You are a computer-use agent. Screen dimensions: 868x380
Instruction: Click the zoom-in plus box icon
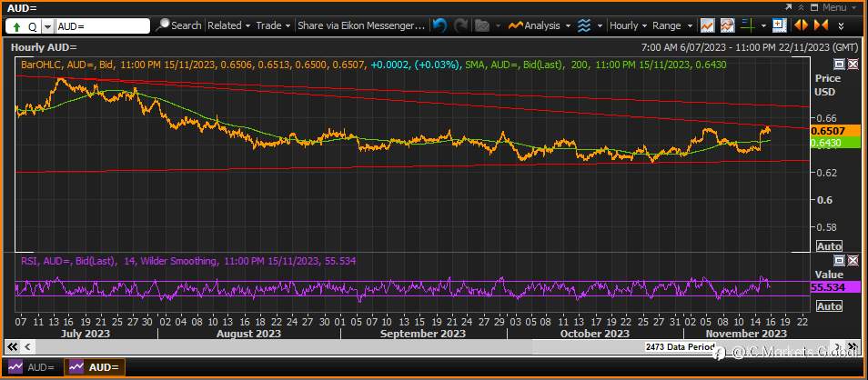[780, 25]
